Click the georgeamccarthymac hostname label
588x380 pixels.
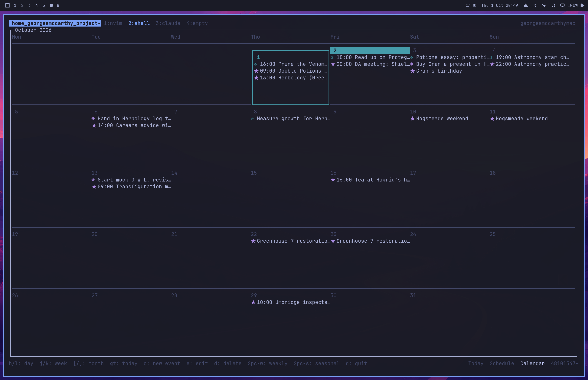click(x=548, y=23)
